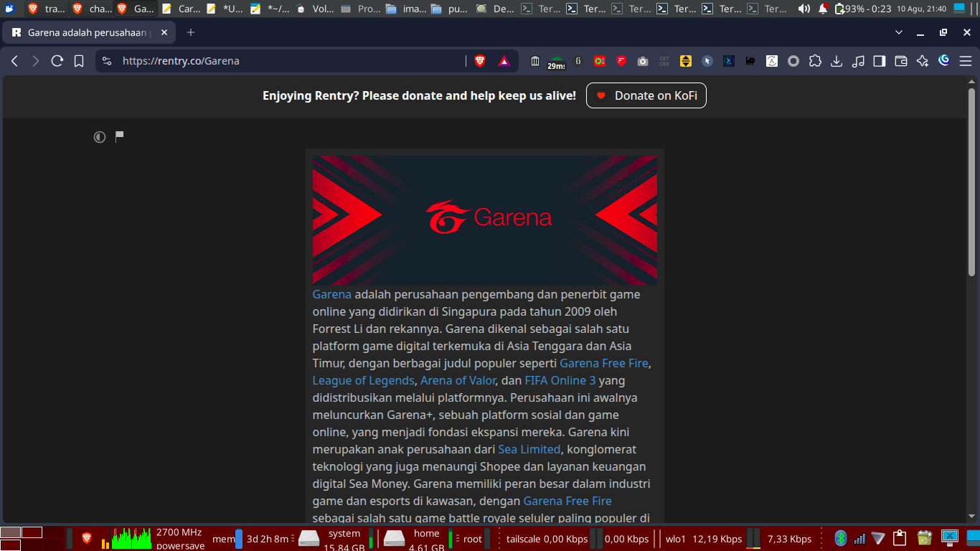Open Brave Shields lion icon
Viewport: 980px width, 551px height.
click(x=480, y=61)
